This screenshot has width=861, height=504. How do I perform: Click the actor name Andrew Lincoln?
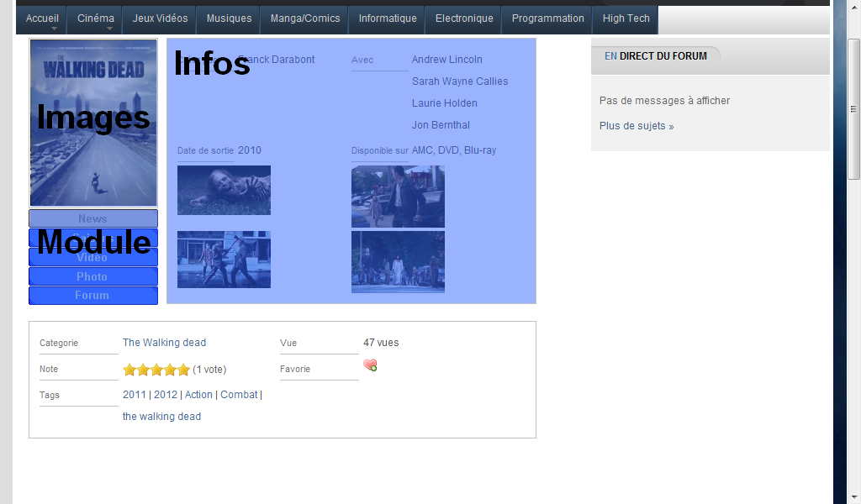click(x=447, y=60)
